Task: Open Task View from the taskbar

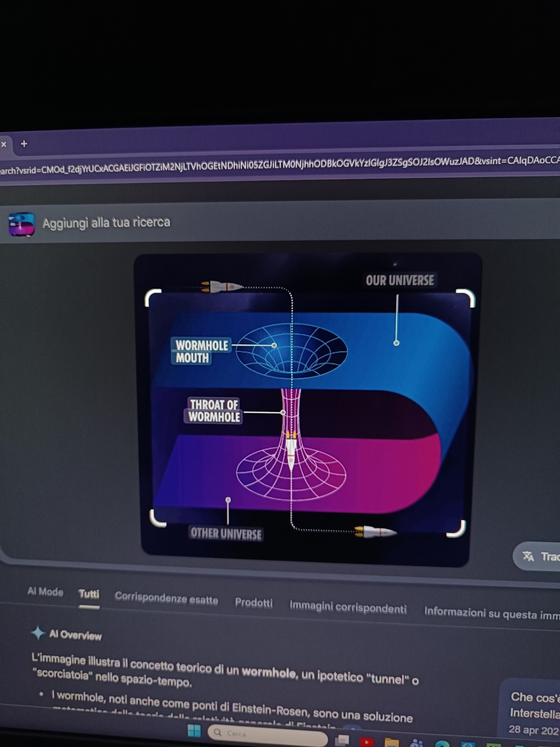Action: click(342, 740)
